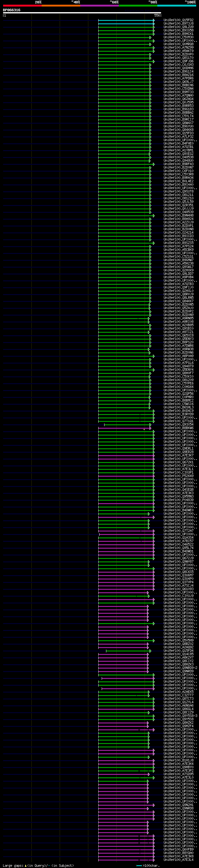Select the UniRef100_A1YBM1 label
Viewport: 199px width, 868px height.
[178, 150]
